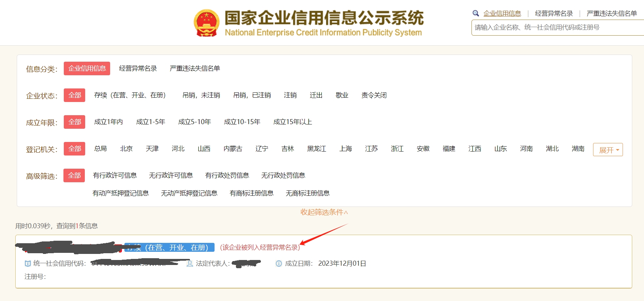644x301 pixels.
Task: Open 经营异常名录 tab in top search area
Action: pyautogui.click(x=554, y=14)
